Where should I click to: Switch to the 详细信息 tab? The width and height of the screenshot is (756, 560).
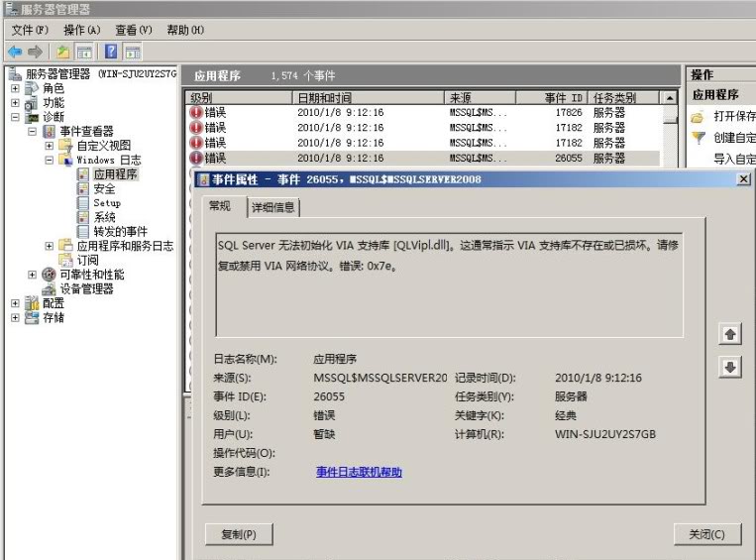click(x=272, y=207)
